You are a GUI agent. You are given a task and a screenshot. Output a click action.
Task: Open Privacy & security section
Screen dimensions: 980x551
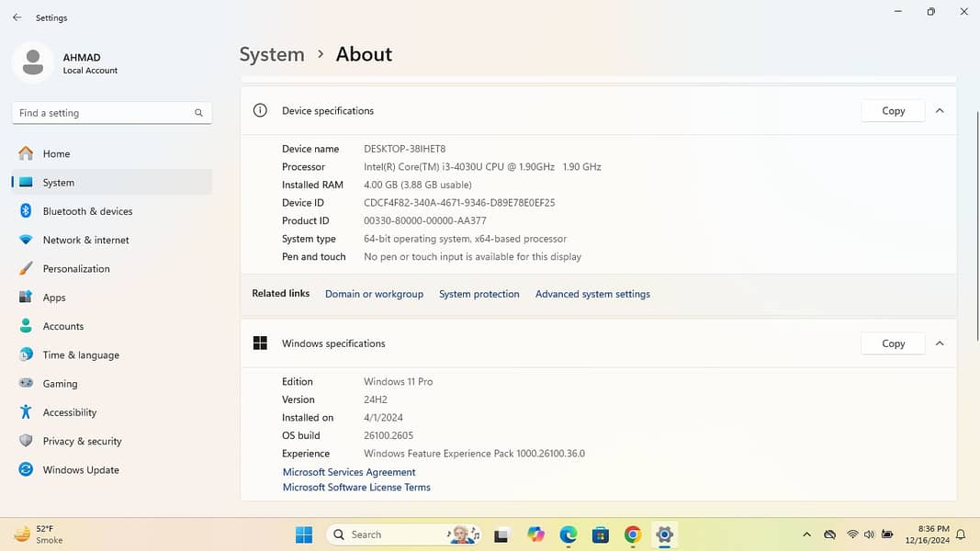pos(82,441)
